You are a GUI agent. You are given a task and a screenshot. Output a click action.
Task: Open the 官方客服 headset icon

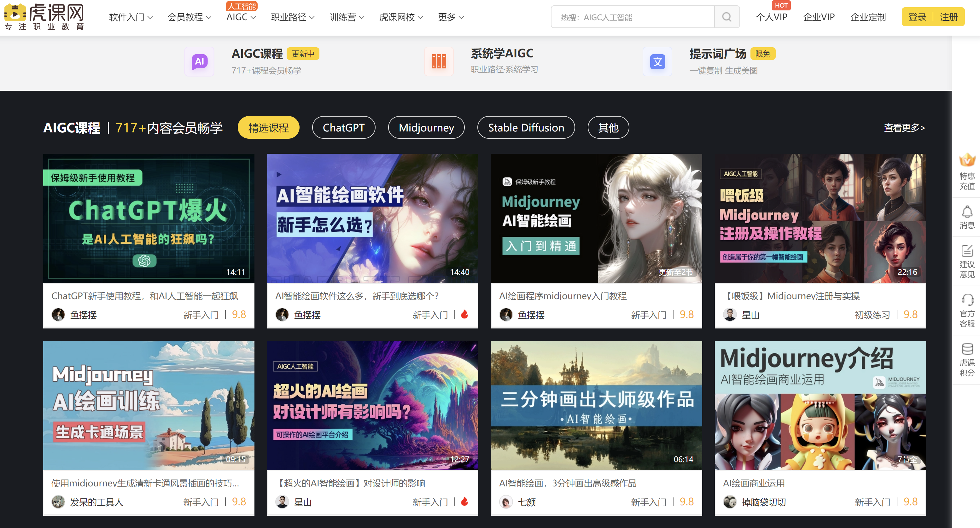click(x=967, y=300)
